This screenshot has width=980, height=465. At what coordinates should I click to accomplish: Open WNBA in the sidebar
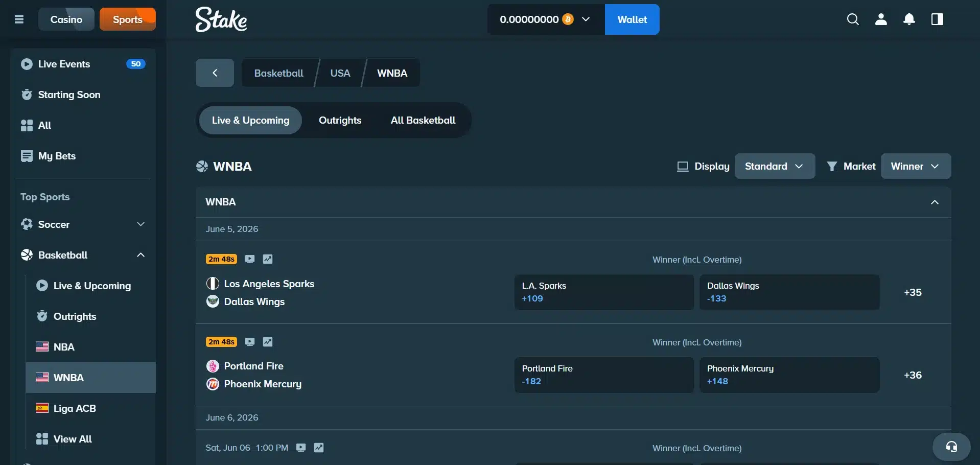click(91, 378)
